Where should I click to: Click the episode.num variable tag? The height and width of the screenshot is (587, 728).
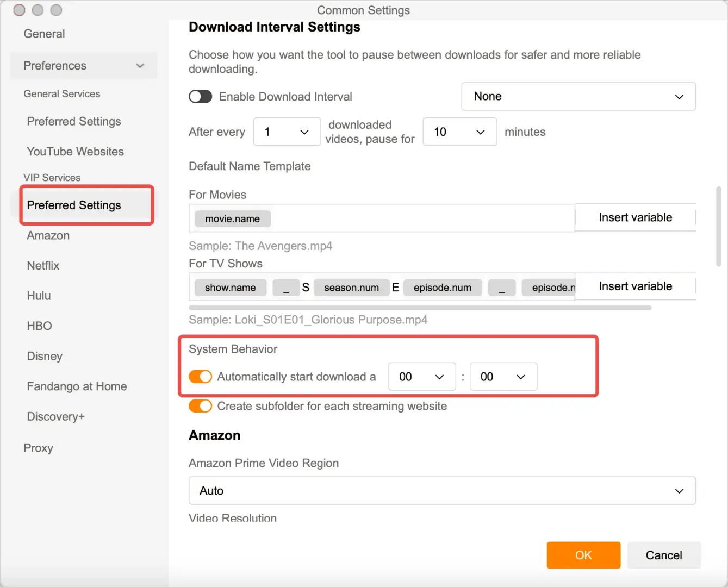pyautogui.click(x=443, y=288)
